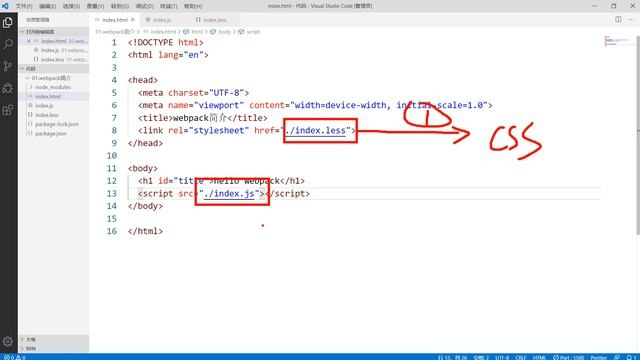Screen dimensions: 640x360
Task: Click the split editor icon
Action: pos(618,20)
